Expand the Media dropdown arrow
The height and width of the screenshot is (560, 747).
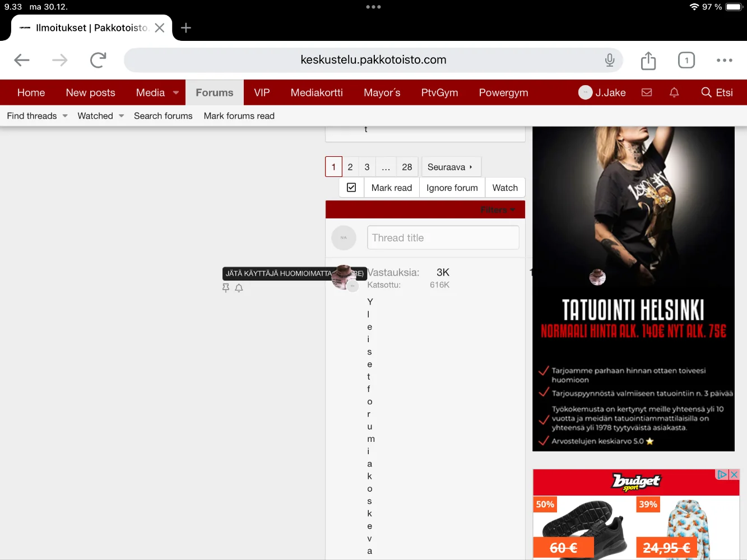[176, 93]
